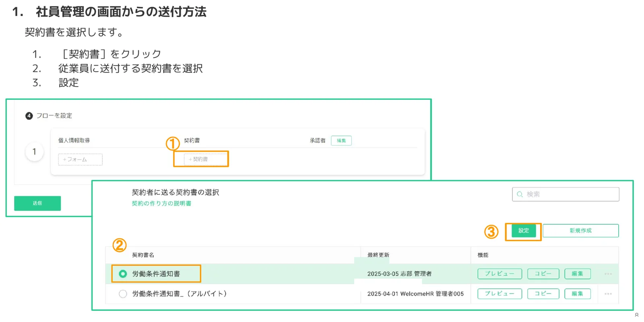
Task: Select the 労働条件通知書 radio button
Action: 123,274
